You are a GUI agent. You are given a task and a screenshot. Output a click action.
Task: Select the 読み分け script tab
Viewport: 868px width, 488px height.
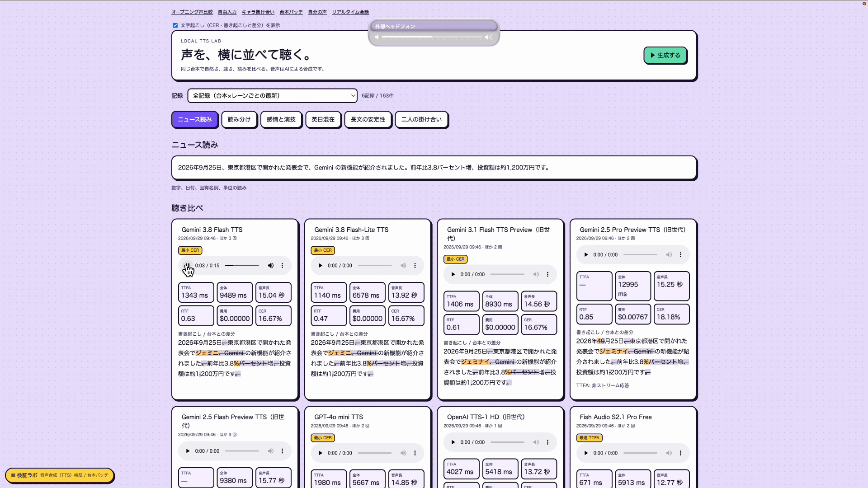[x=239, y=120]
